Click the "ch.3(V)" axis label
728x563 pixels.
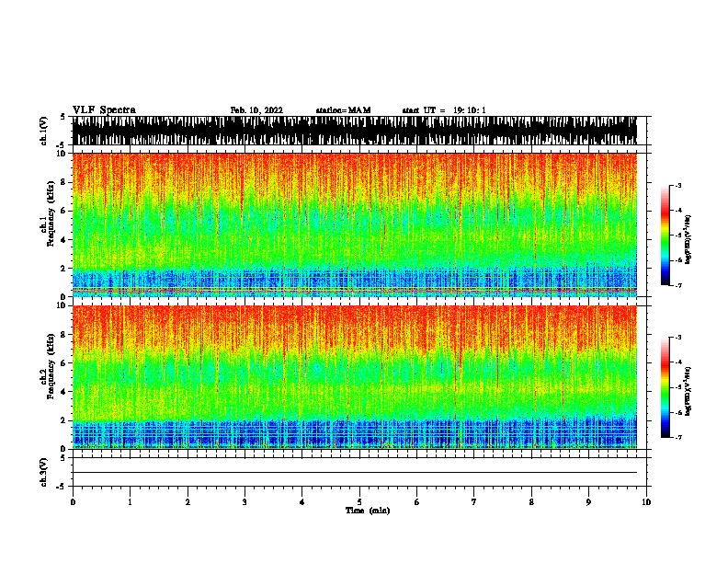[x=43, y=472]
